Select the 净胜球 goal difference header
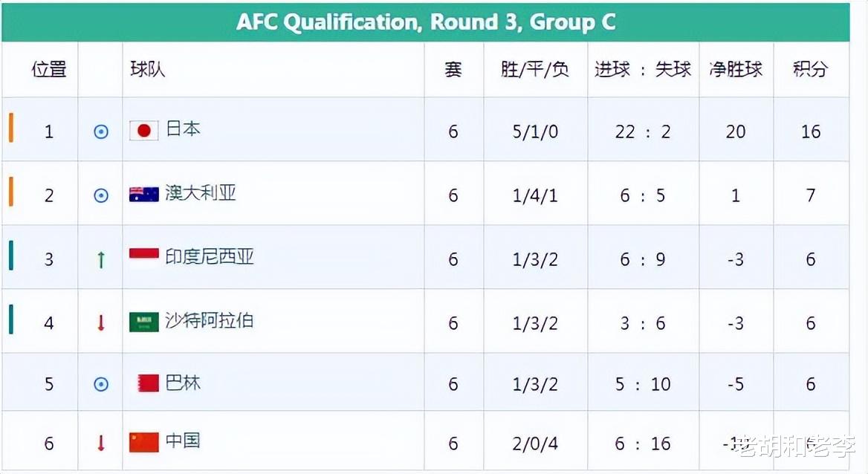 (736, 69)
